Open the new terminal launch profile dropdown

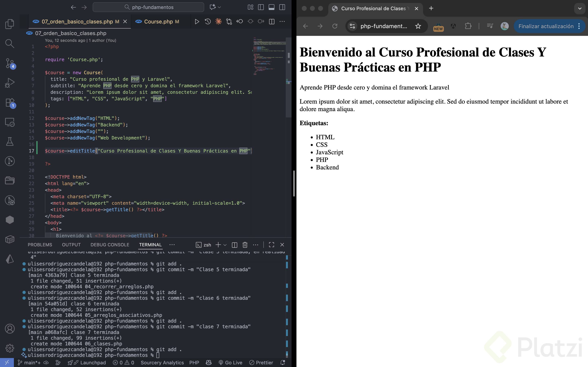click(225, 245)
